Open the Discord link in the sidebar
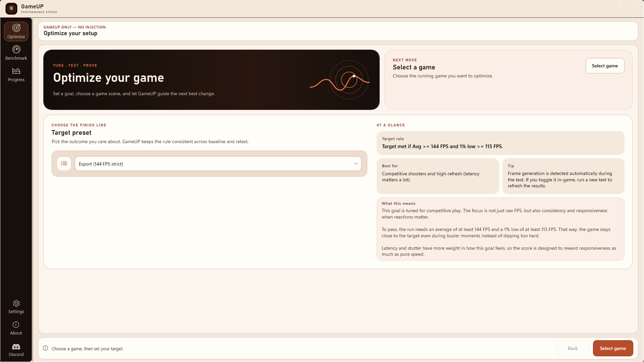644x362 pixels. pyautogui.click(x=16, y=350)
